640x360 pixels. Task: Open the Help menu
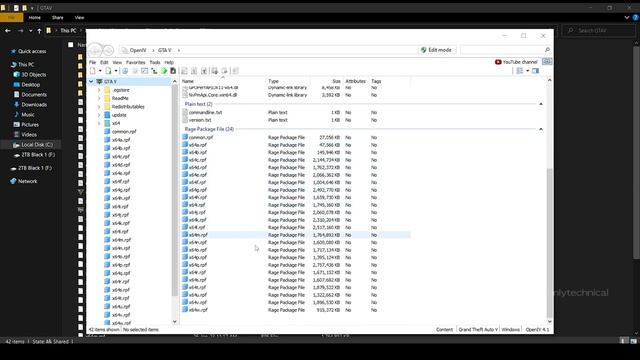[169, 62]
